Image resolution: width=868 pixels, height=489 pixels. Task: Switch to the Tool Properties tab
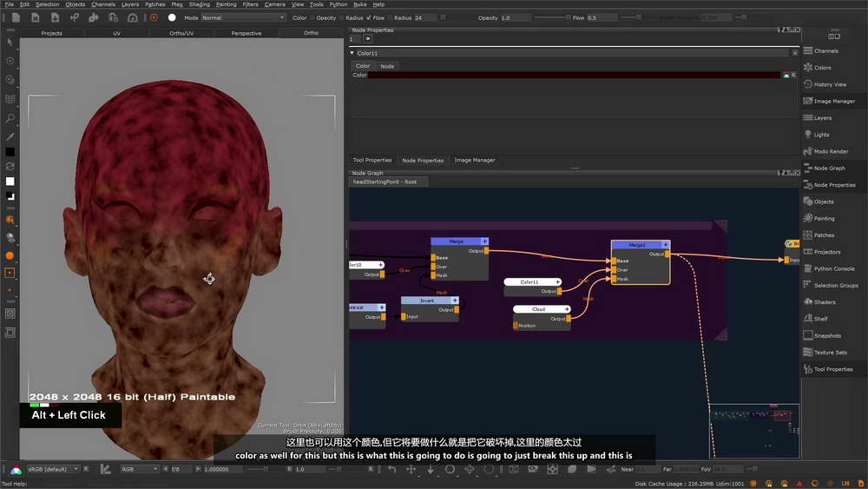[x=372, y=160]
